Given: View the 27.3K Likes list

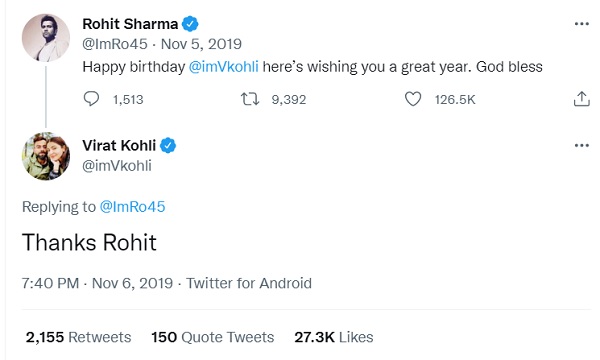Looking at the screenshot, I should coord(334,337).
